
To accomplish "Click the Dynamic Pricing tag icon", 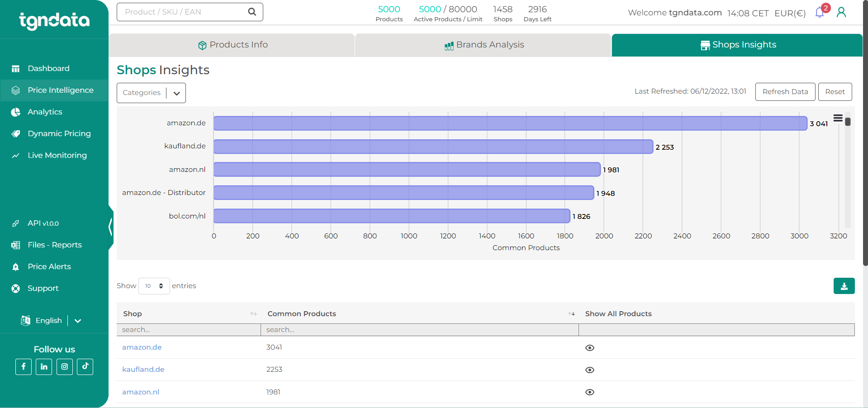I will pyautogui.click(x=16, y=134).
